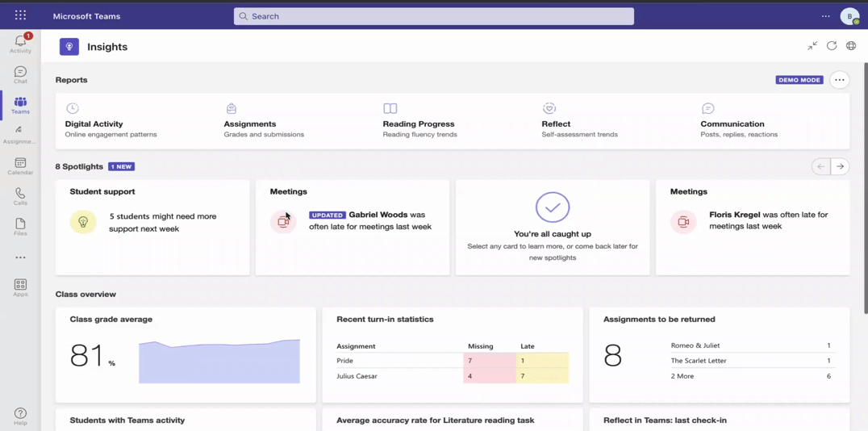Click the Help icon in the sidebar
Image resolution: width=868 pixels, height=431 pixels.
tap(20, 416)
